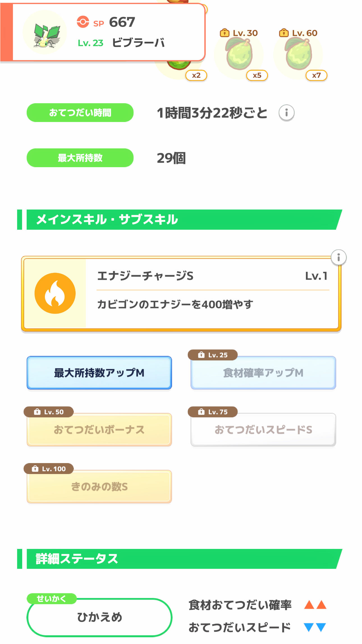Tap the blue down arrows for おてつだいスピード

click(315, 627)
